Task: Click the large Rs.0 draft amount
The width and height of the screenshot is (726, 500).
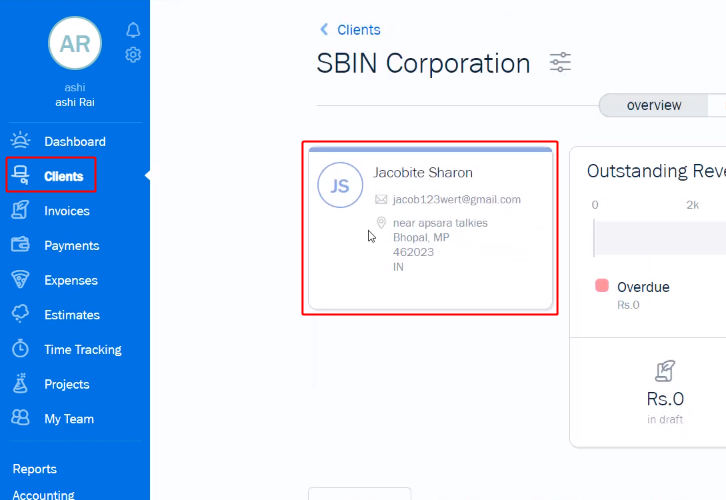Action: [x=665, y=399]
